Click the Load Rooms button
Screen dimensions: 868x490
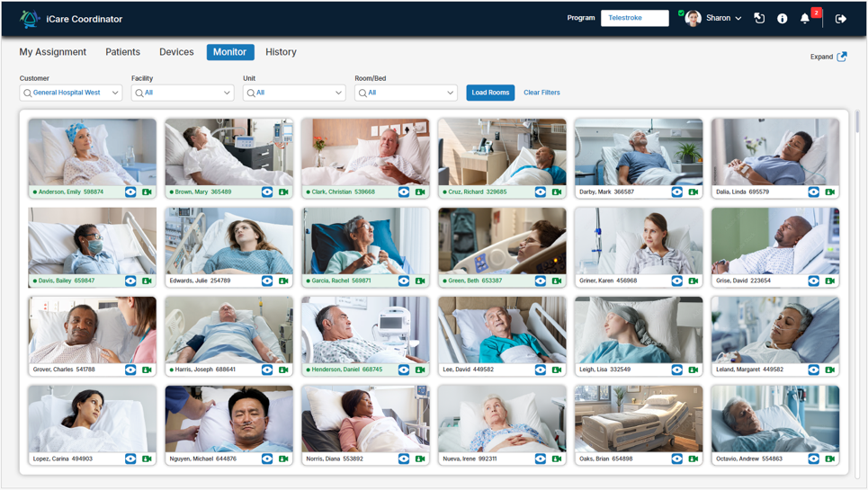490,93
